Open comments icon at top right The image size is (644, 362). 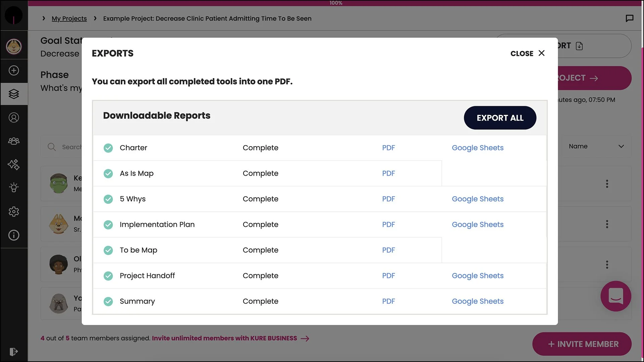pos(629,18)
